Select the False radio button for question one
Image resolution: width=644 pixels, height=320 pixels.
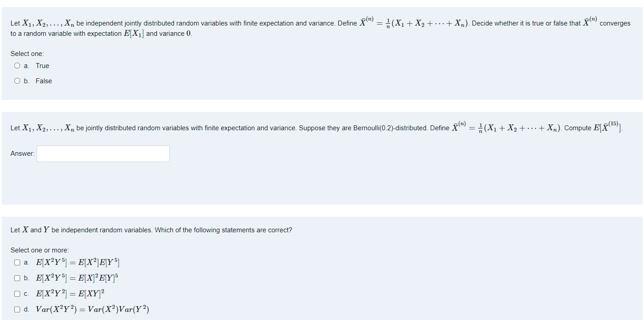click(x=17, y=81)
